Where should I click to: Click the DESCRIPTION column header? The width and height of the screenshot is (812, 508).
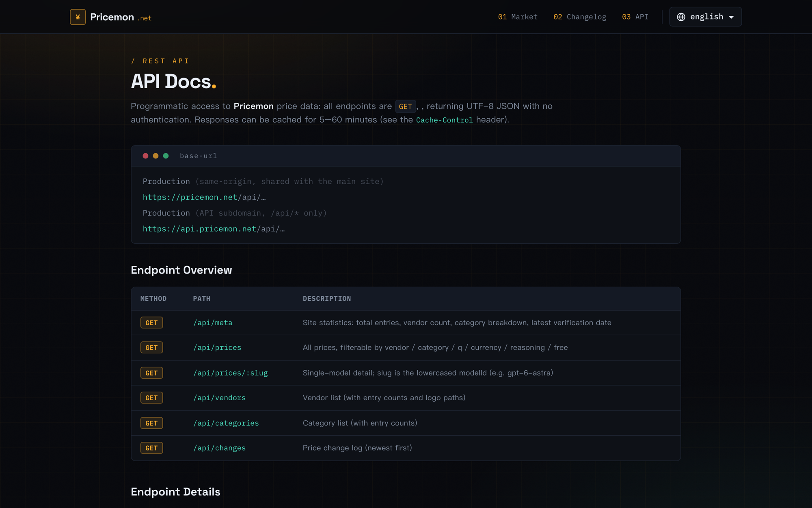[327, 299]
